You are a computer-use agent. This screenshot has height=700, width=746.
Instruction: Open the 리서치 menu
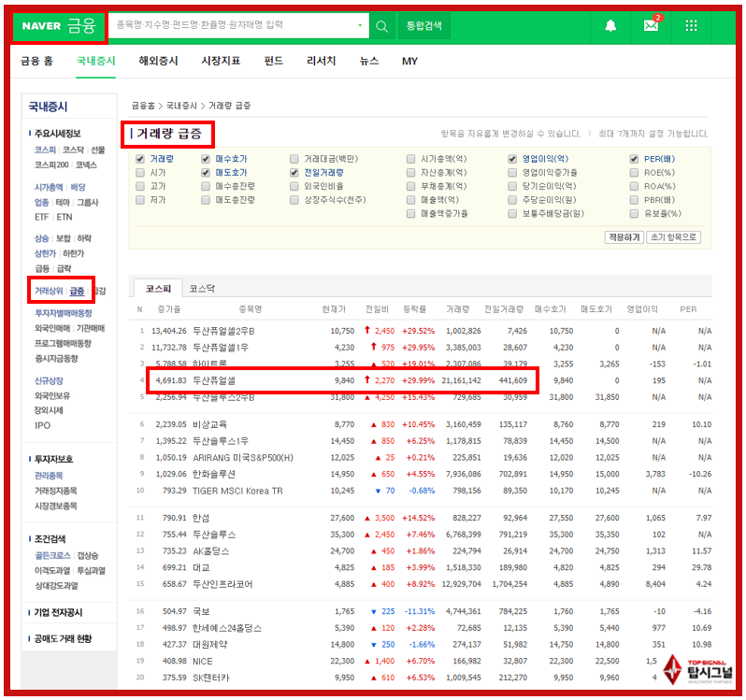pyautogui.click(x=322, y=61)
